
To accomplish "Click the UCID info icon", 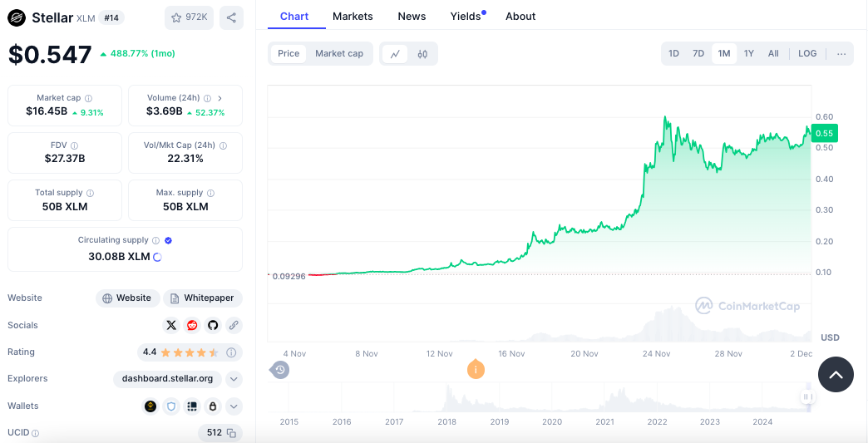I will 36,434.
